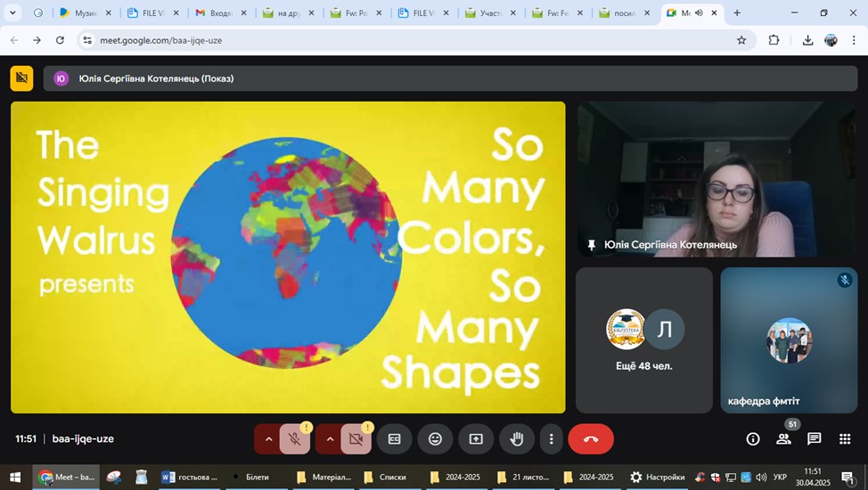868x490 pixels.
Task: Close the 'посил' tab
Action: pyautogui.click(x=647, y=12)
